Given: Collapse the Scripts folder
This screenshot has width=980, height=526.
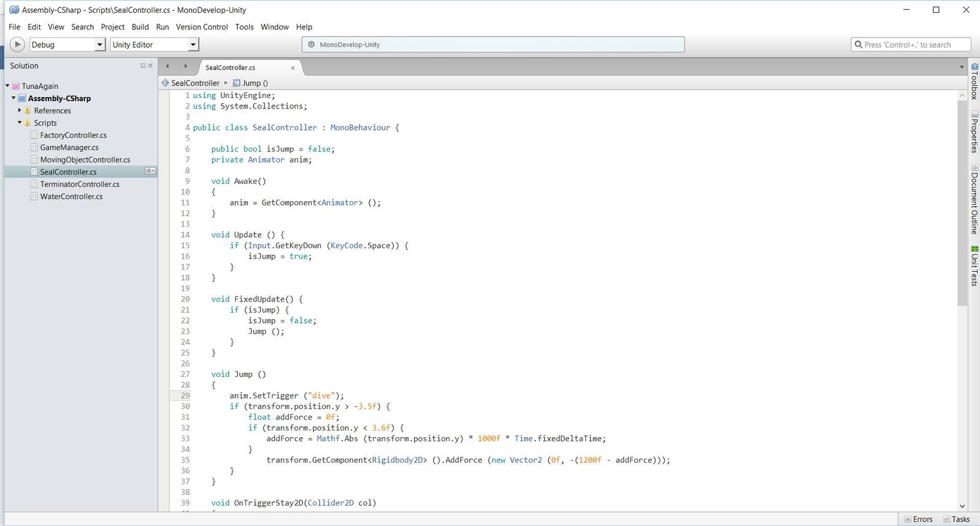Looking at the screenshot, I should coord(20,123).
